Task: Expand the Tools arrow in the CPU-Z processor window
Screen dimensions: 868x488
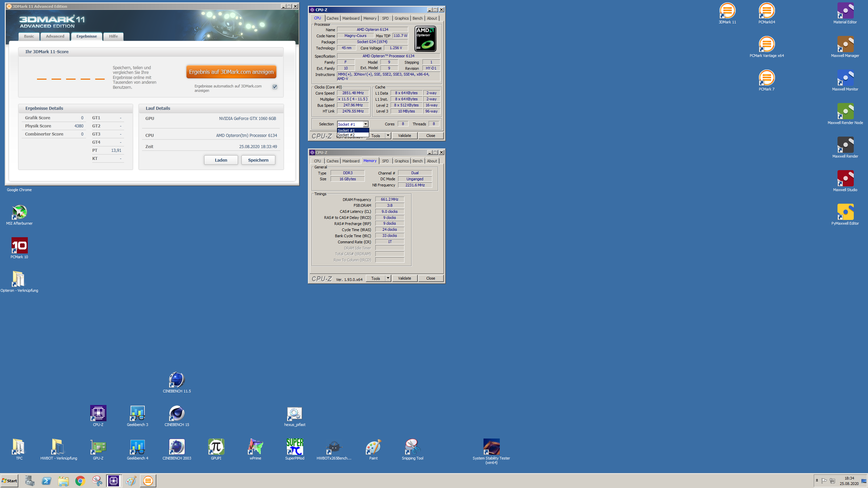Action: tap(388, 136)
